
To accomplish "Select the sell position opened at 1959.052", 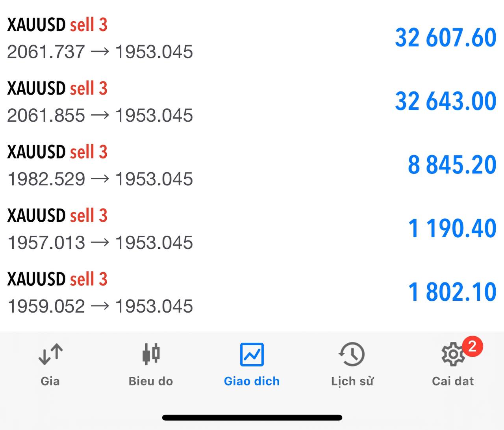I will (x=252, y=292).
